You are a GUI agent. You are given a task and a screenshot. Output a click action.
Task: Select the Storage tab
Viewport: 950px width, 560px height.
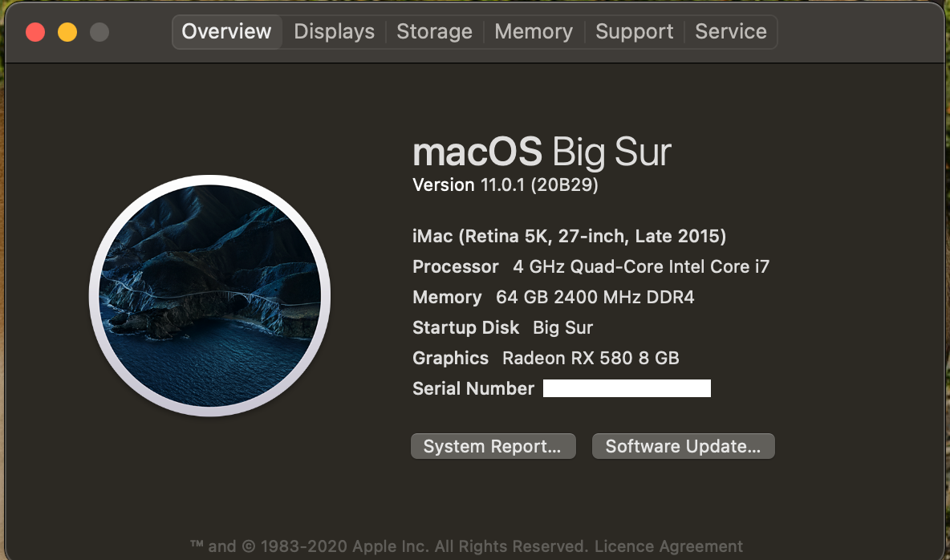(x=434, y=32)
